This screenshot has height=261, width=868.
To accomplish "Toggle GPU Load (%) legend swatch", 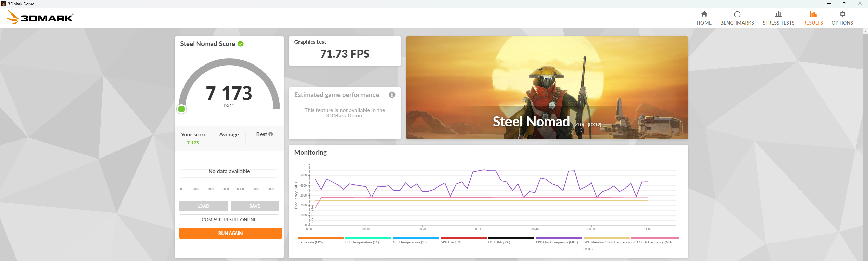I will tap(464, 238).
